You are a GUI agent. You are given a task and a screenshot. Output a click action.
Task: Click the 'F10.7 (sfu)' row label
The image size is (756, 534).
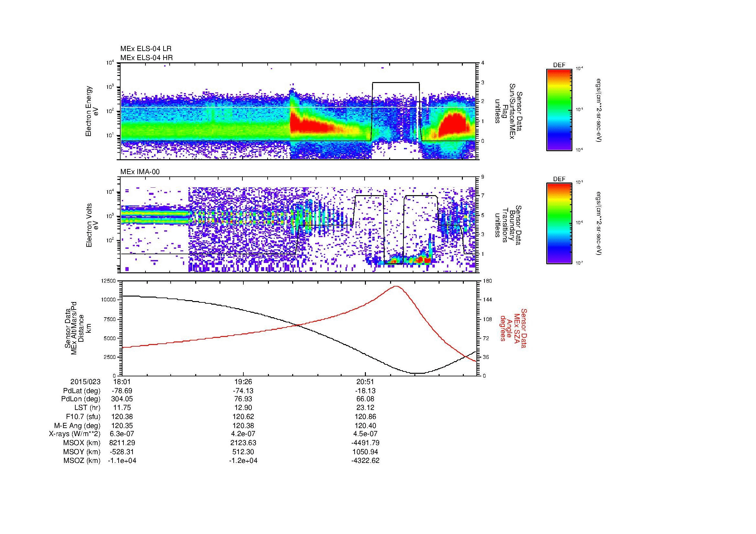pos(83,416)
